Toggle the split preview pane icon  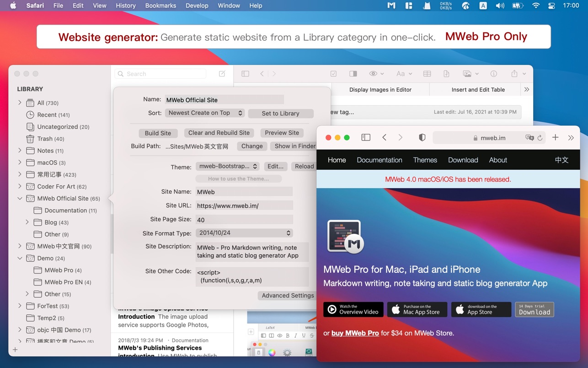click(x=353, y=74)
